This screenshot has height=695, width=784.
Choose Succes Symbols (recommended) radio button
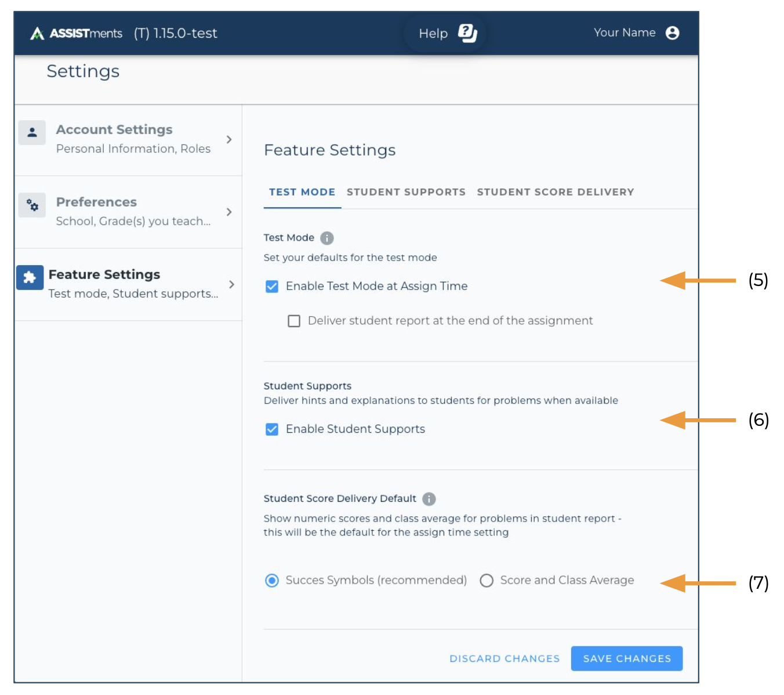(272, 581)
